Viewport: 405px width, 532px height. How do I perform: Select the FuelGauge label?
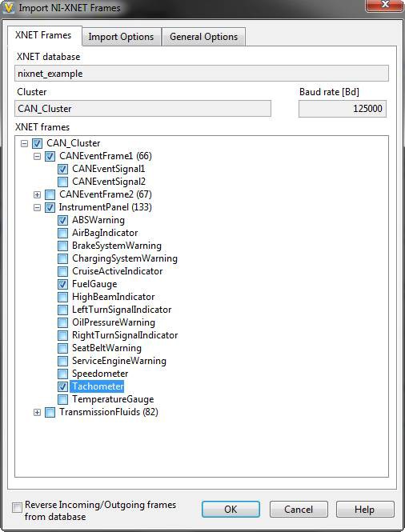[x=94, y=284]
